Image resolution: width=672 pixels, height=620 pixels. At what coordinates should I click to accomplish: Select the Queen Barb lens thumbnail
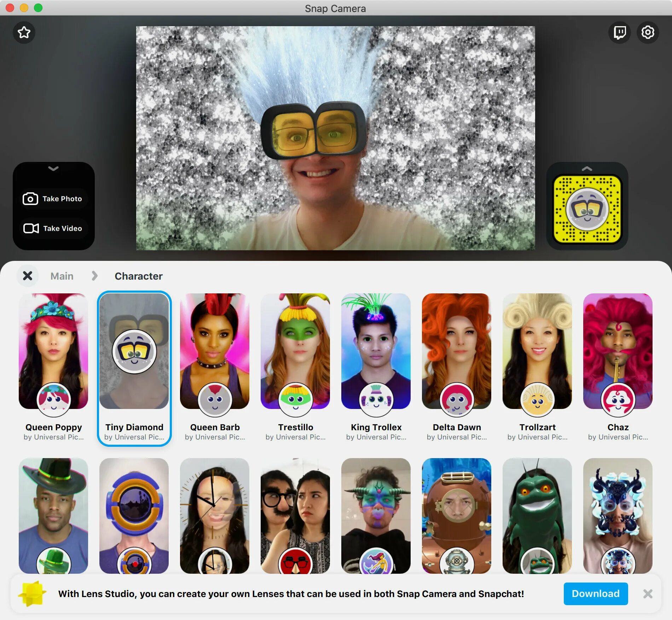[x=215, y=351]
